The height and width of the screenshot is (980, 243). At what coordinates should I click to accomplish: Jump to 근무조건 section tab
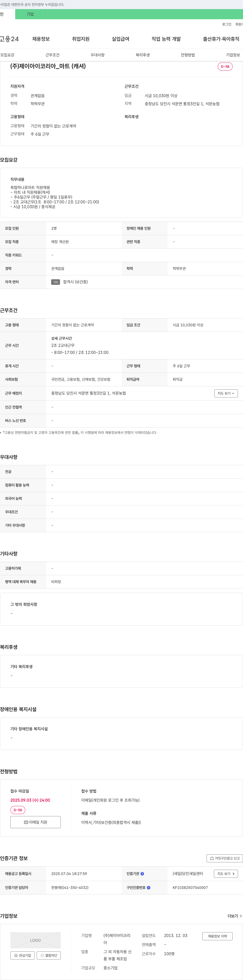click(x=53, y=55)
